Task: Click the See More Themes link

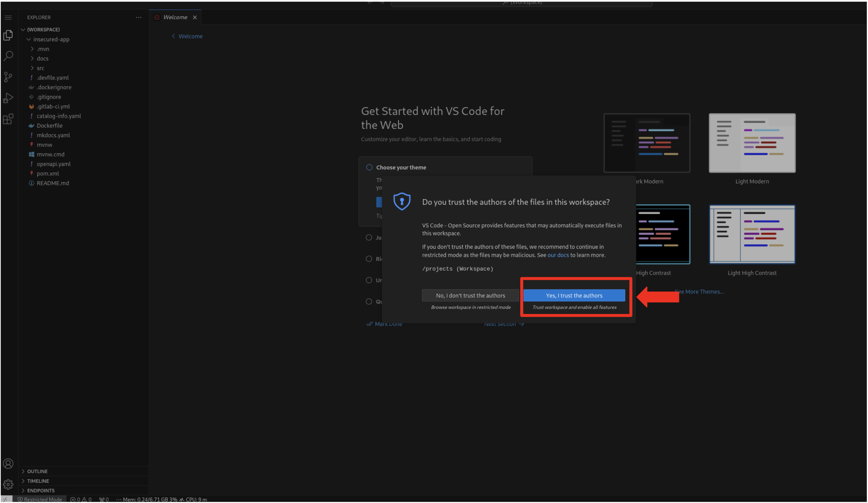Action: pyautogui.click(x=700, y=292)
